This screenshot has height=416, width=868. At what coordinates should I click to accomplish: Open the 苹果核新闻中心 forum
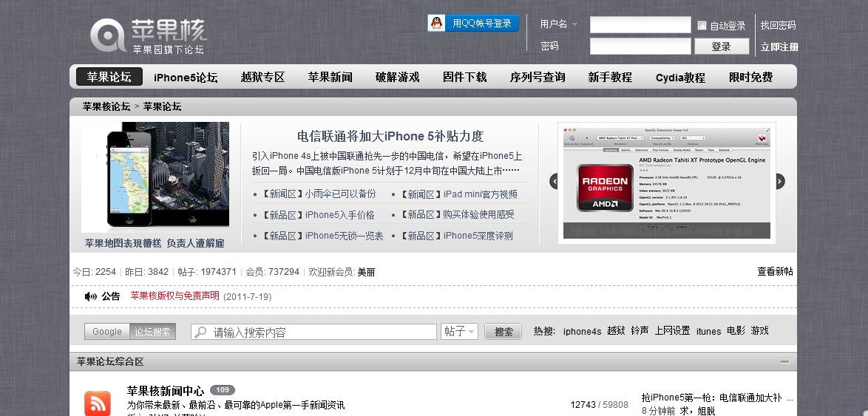pos(165,391)
